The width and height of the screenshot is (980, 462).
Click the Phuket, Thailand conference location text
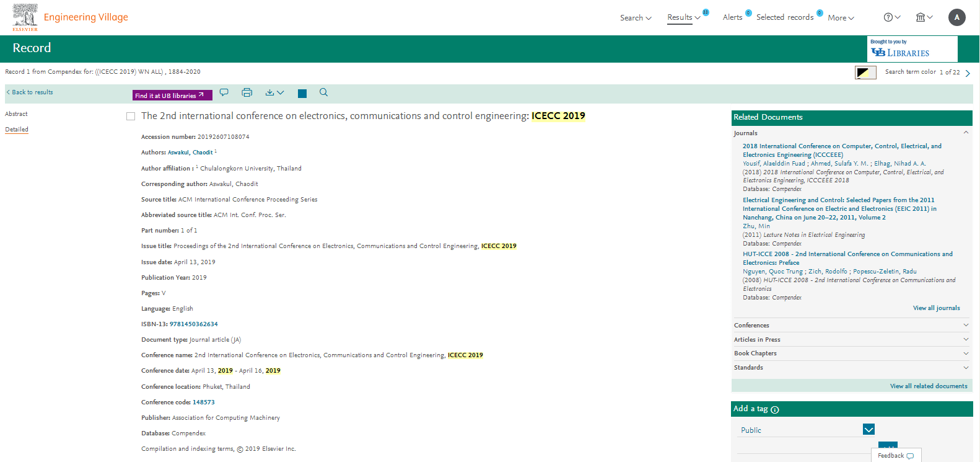point(226,387)
